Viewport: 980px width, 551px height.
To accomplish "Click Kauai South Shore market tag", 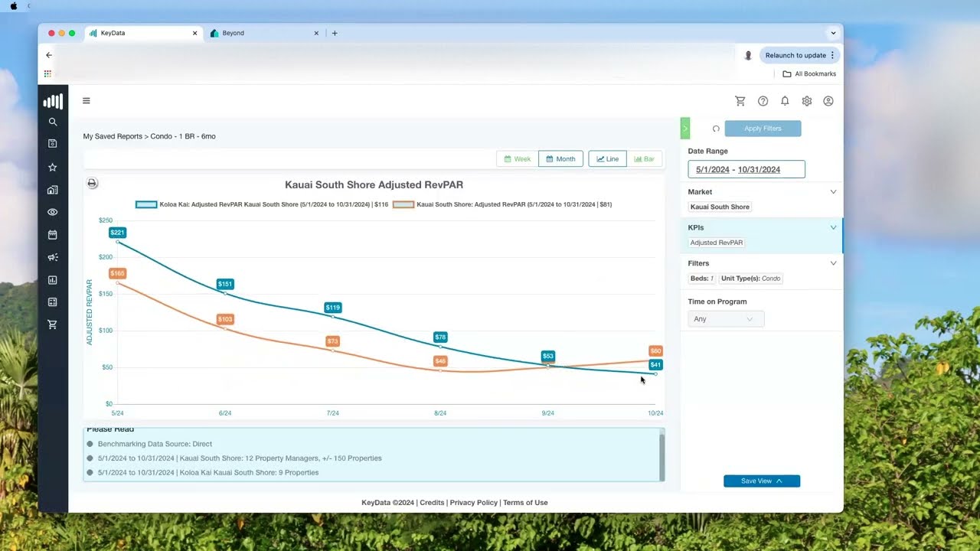I will (x=720, y=207).
